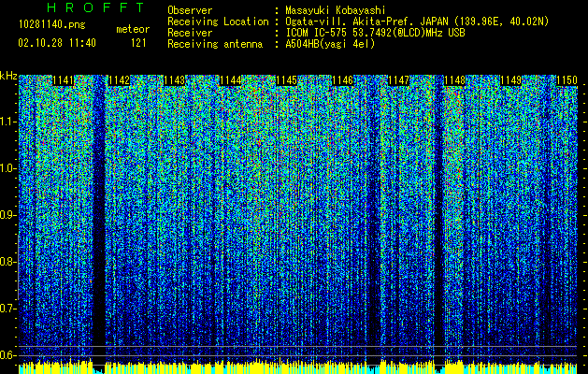Screen dimensions: 588x374
Task: Click the 0.6 kHz axis tick label
Action: 7,355
